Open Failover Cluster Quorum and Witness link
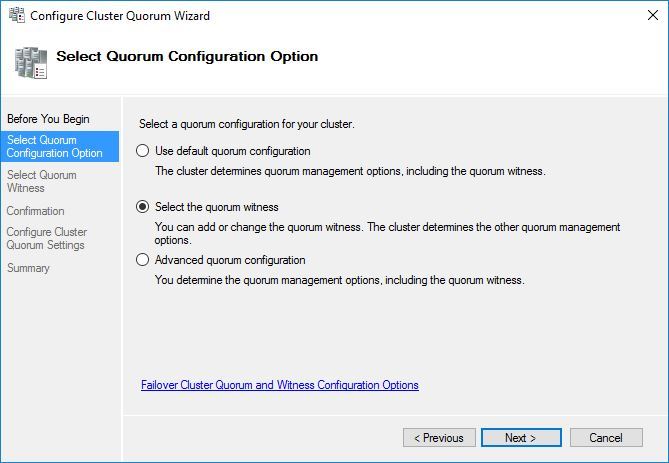Image resolution: width=669 pixels, height=463 pixels. pos(280,385)
